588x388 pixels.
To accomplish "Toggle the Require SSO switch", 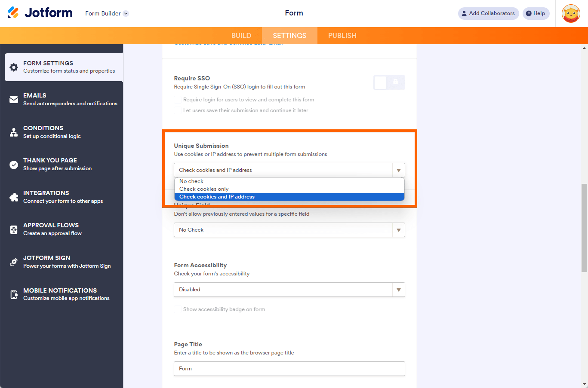I will (389, 82).
